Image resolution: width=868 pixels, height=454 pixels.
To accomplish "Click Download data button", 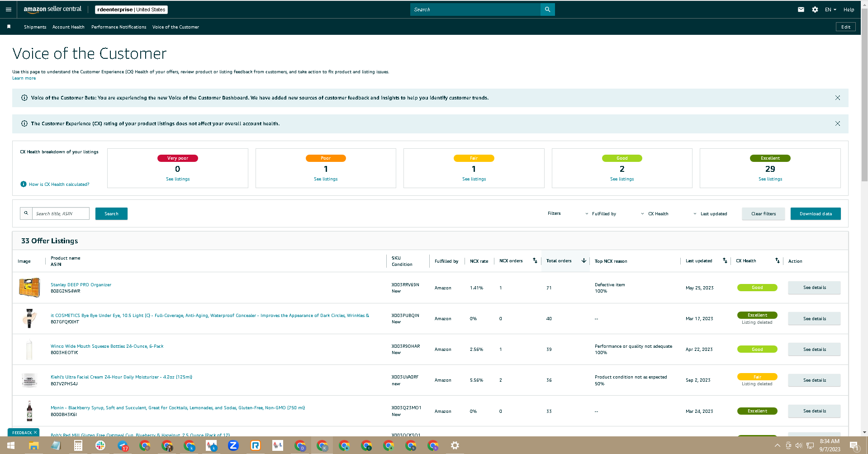I will [816, 213].
